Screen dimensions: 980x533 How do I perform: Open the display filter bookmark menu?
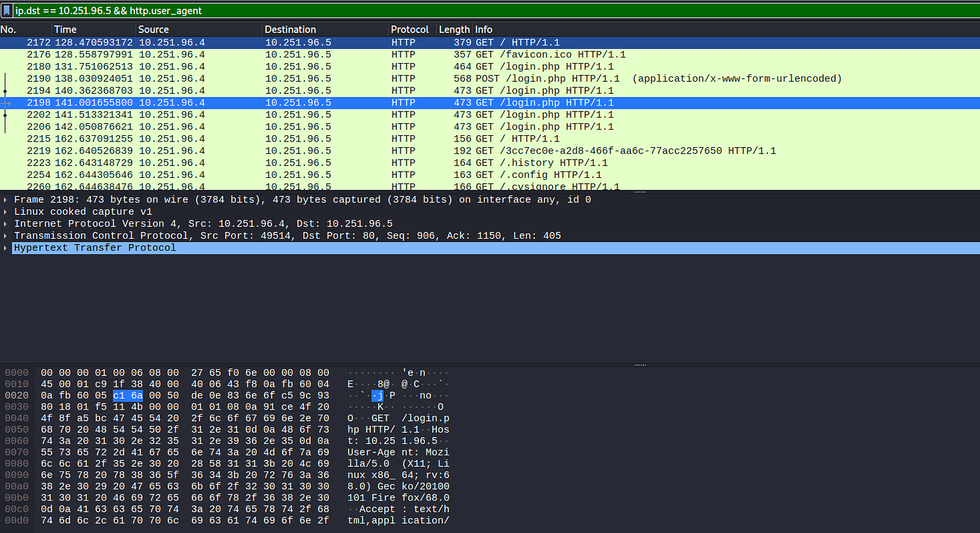pos(6,11)
